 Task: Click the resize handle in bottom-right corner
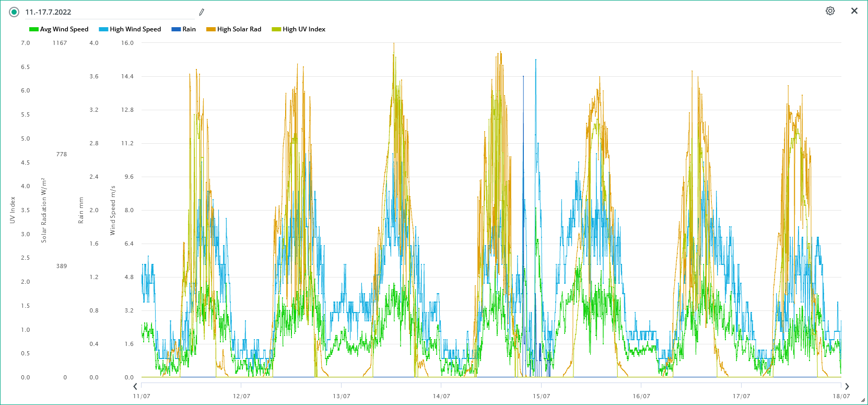click(863, 400)
